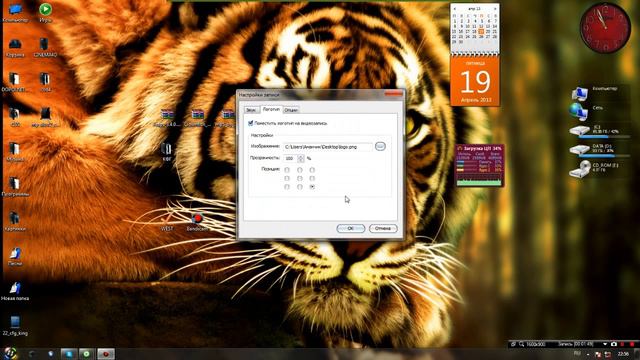The width and height of the screenshot is (640, 360).
Task: Open the DATA (D:) drive in the gadget
Action: pyautogui.click(x=580, y=149)
